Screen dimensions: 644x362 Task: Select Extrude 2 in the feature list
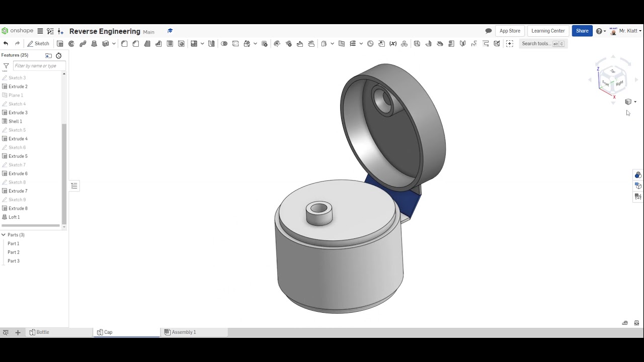click(x=18, y=86)
